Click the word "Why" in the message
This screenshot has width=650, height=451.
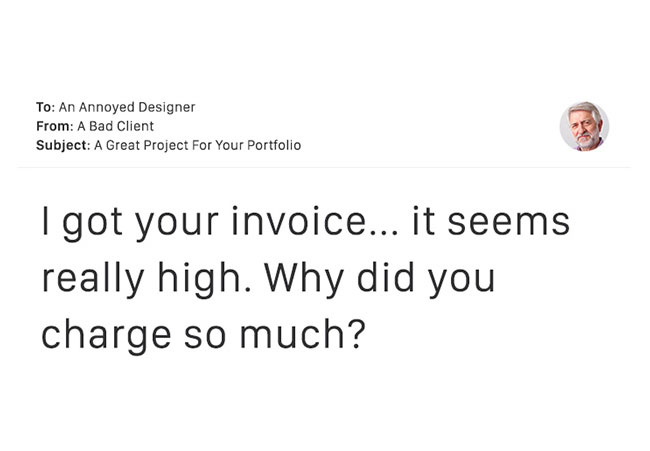[304, 279]
